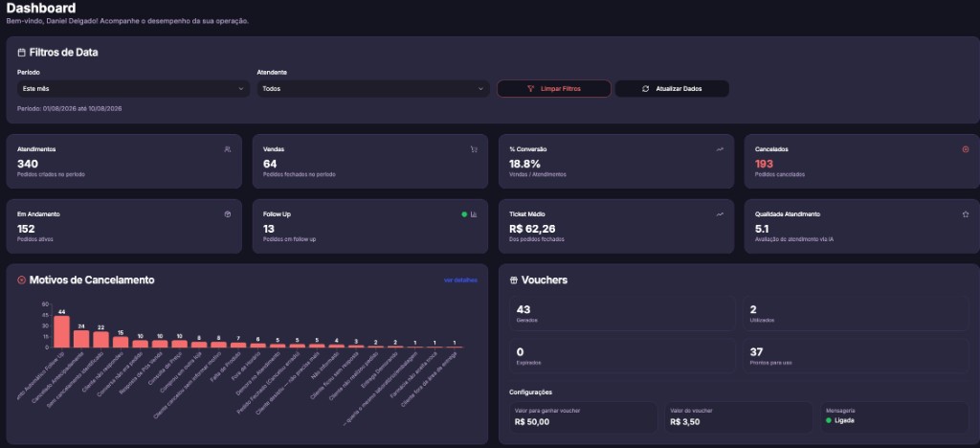The width and height of the screenshot is (980, 448).
Task: Click the Vendas value 64
Action: click(x=270, y=164)
